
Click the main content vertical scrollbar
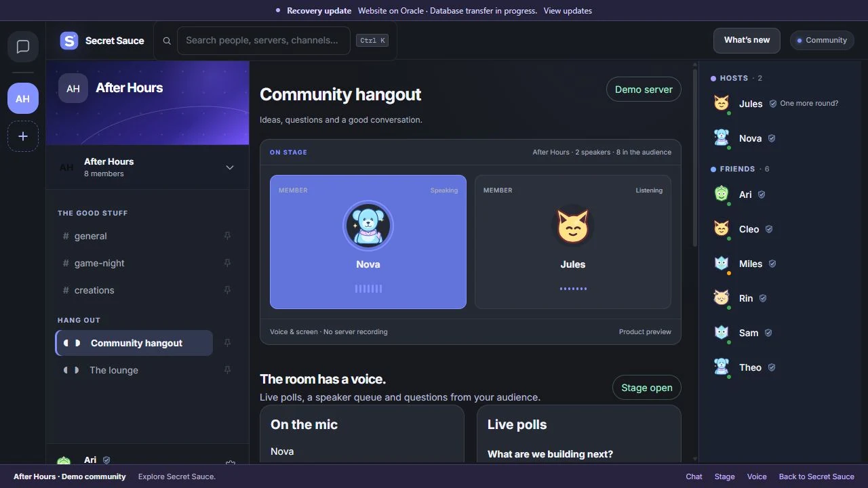(694, 157)
